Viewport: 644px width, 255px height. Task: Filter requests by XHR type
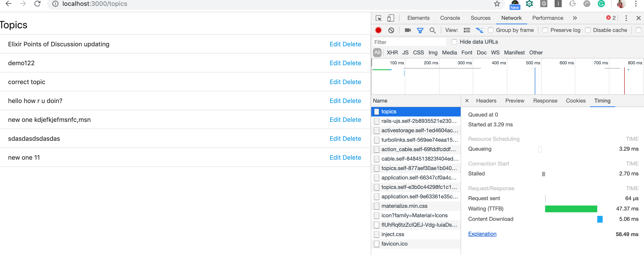tap(392, 53)
